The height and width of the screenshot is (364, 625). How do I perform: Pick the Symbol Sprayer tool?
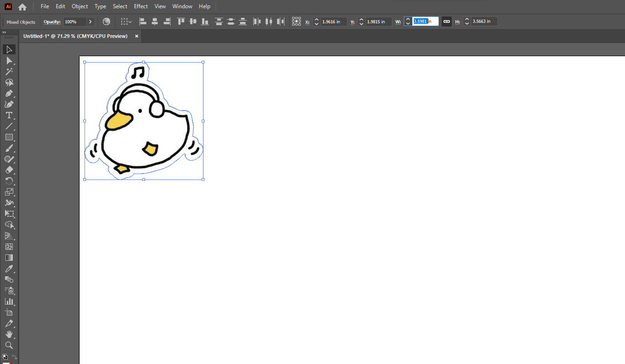(9, 290)
